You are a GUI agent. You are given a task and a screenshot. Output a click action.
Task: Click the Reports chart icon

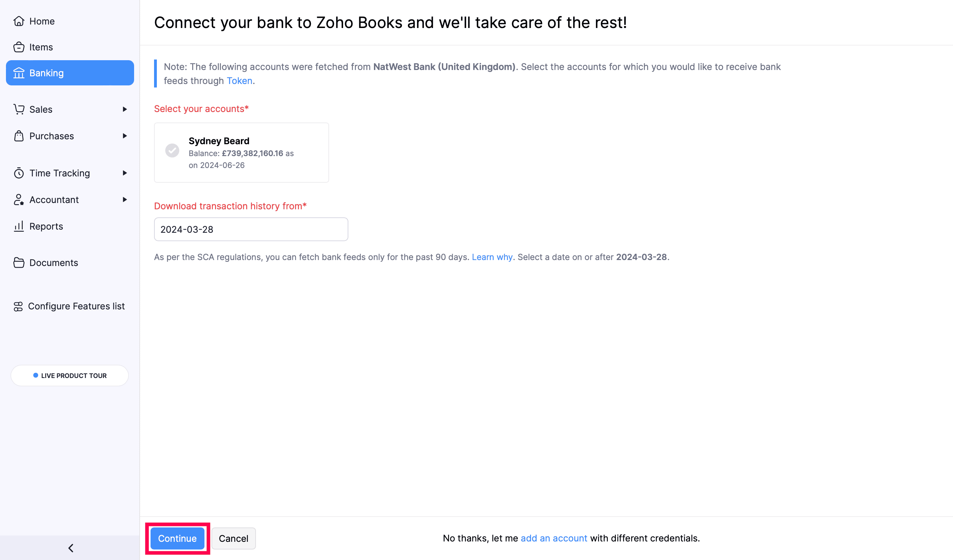(x=19, y=226)
